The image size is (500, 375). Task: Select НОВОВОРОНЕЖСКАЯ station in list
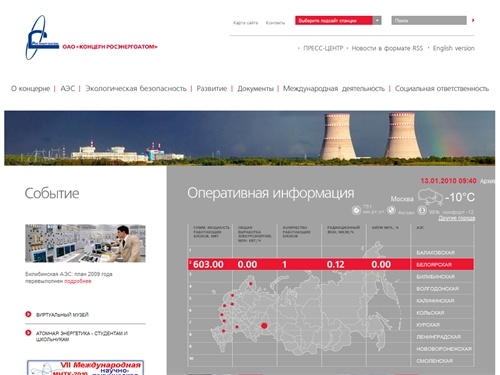point(444,349)
